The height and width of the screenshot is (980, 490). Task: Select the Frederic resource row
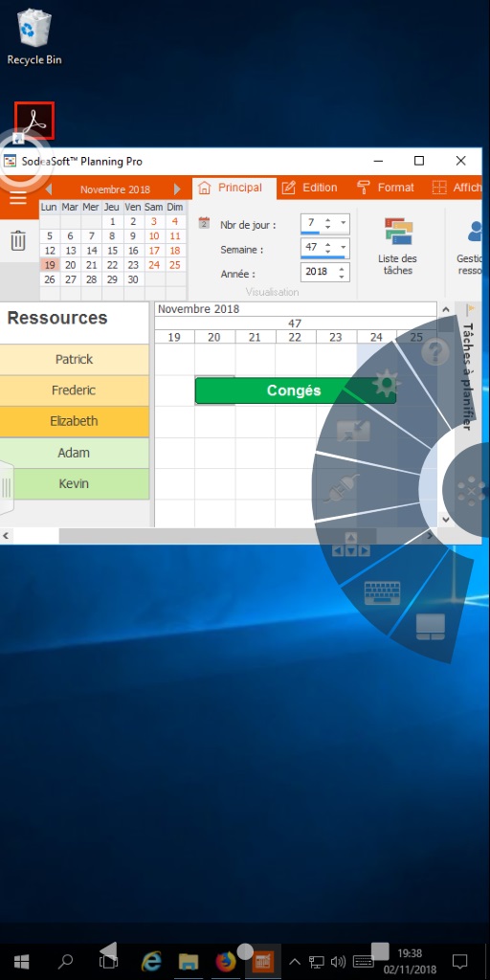tap(74, 390)
